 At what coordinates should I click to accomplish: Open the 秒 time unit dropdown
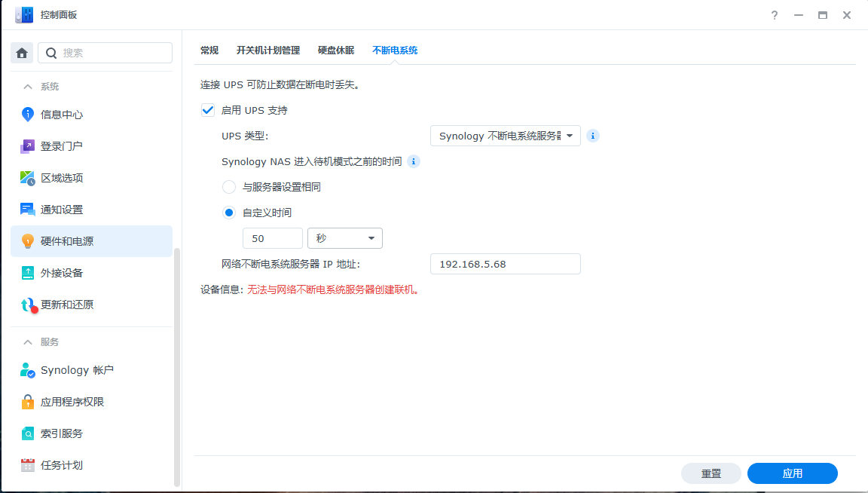(344, 237)
